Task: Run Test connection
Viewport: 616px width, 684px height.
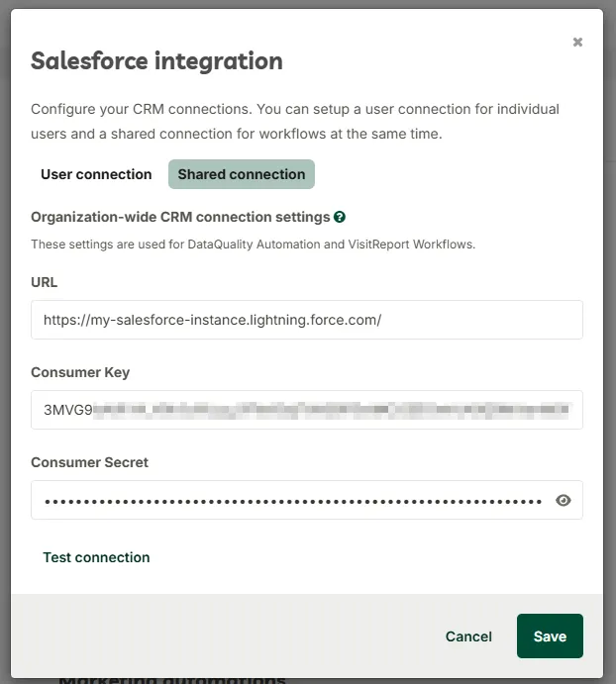Action: [x=96, y=557]
